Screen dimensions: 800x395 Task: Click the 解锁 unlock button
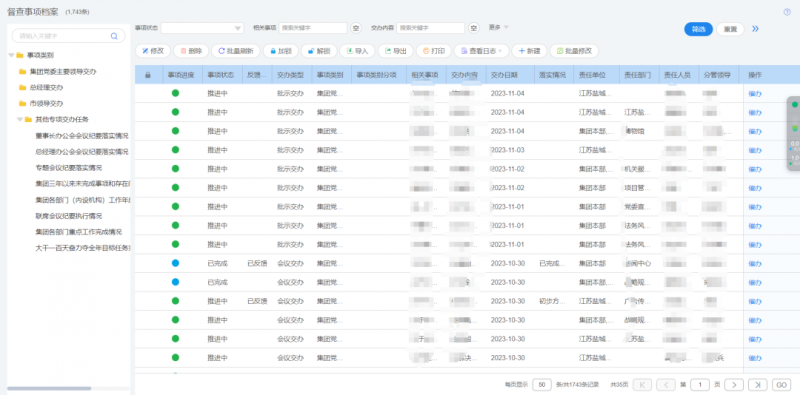point(319,51)
